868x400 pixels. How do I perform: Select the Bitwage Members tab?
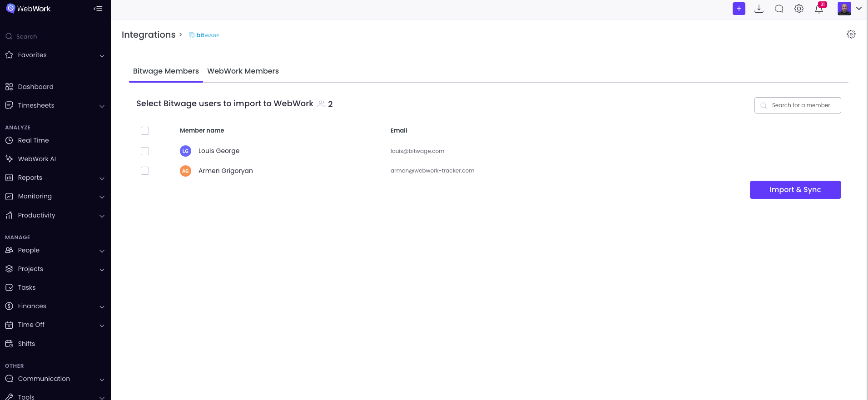[166, 71]
